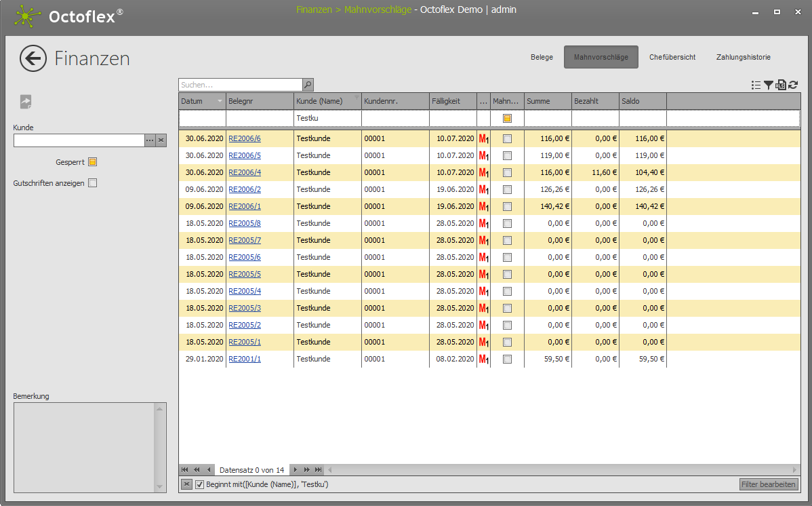
Task: Click the Filter bearbeiten button
Action: (769, 484)
